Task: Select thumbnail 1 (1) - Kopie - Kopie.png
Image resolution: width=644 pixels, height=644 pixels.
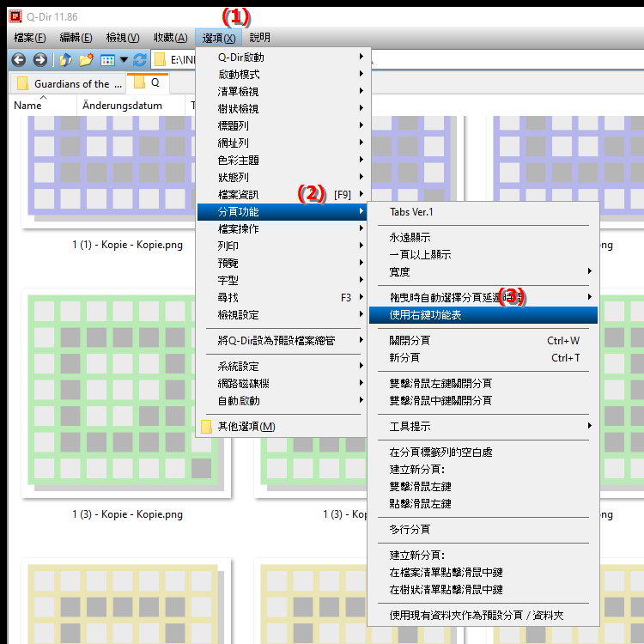Action: (x=109, y=173)
